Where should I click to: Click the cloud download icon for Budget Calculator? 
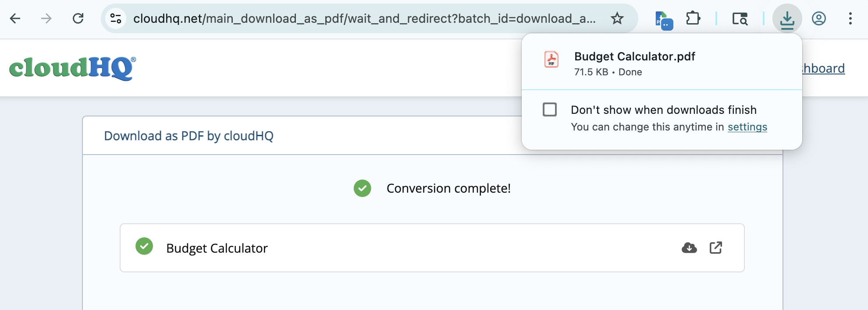tap(689, 248)
